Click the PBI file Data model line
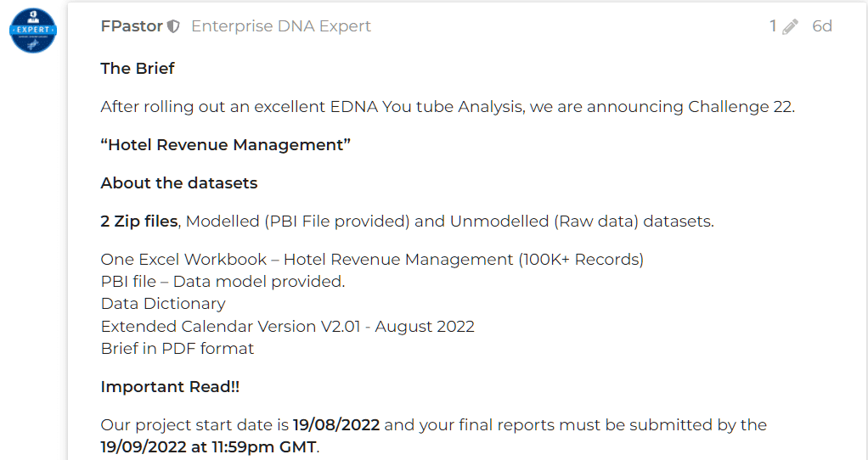The height and width of the screenshot is (460, 868). (x=223, y=282)
